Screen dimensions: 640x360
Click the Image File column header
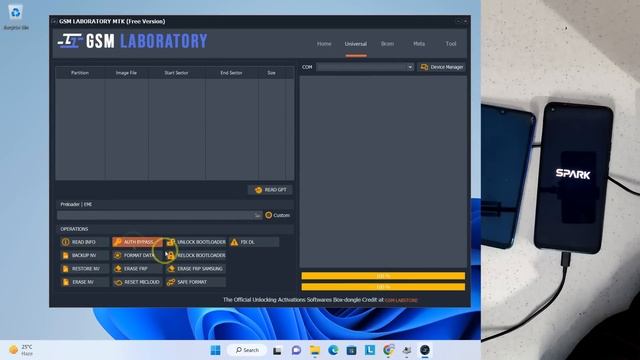(126, 73)
